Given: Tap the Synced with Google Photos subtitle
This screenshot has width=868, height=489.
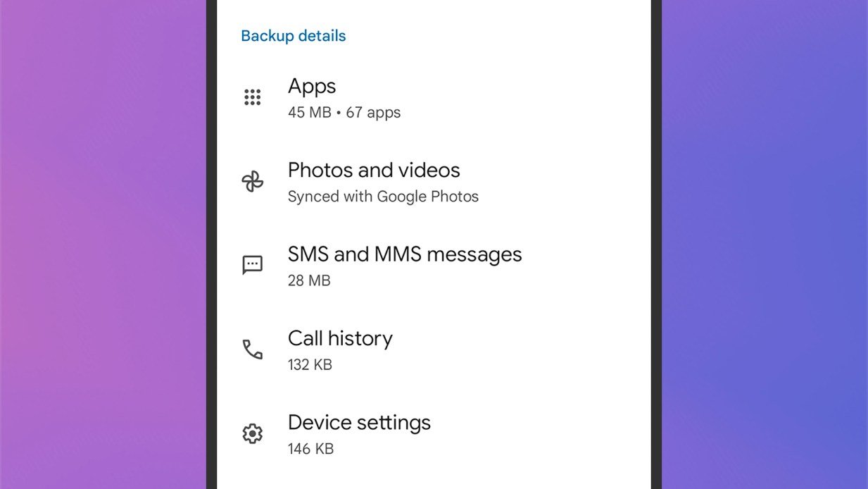Looking at the screenshot, I should (x=382, y=197).
